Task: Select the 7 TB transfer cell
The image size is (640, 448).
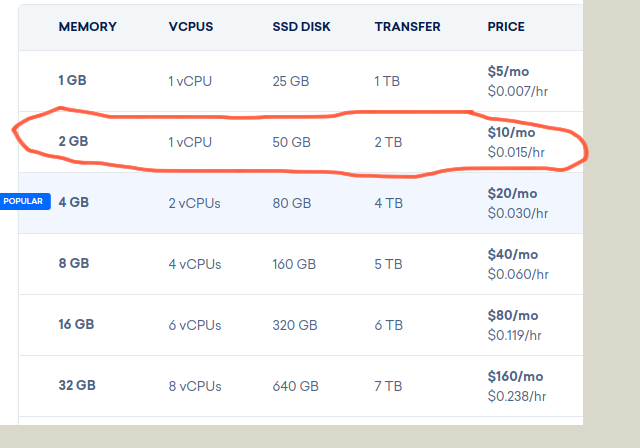Action: click(x=389, y=385)
